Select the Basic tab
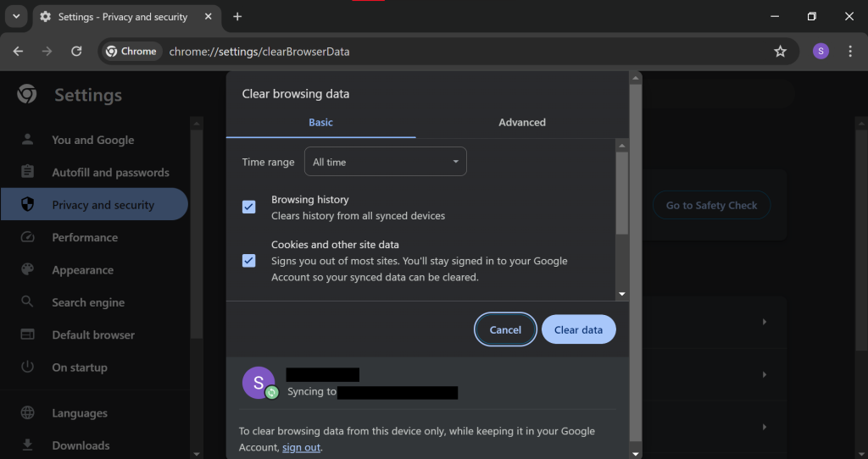868x459 pixels. point(320,122)
